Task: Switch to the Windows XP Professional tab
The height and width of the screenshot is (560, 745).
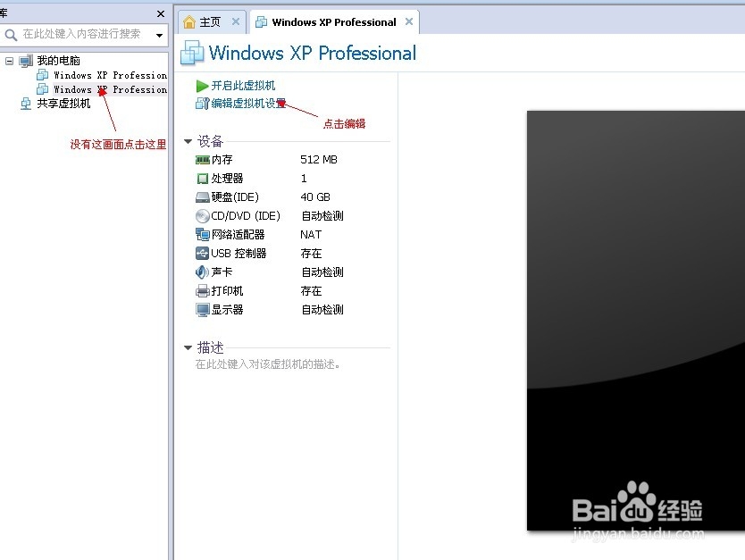Action: pyautogui.click(x=333, y=22)
